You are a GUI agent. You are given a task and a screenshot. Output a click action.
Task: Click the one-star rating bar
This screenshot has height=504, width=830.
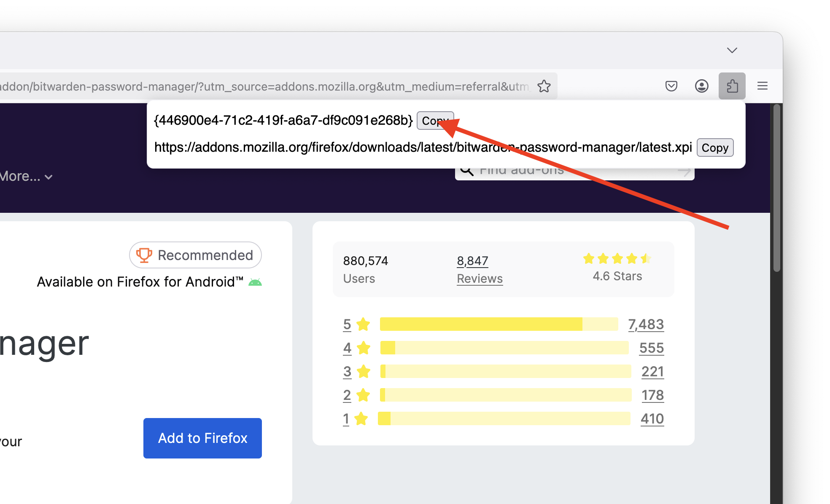pos(504,418)
